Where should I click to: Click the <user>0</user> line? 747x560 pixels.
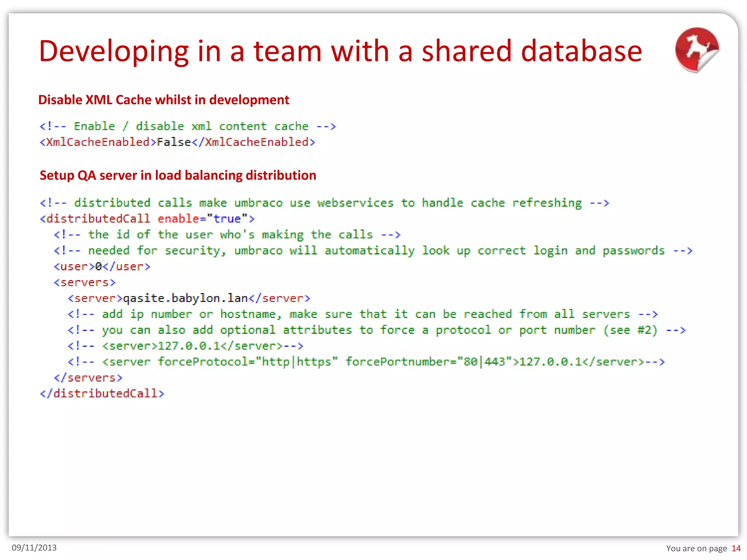tap(102, 267)
